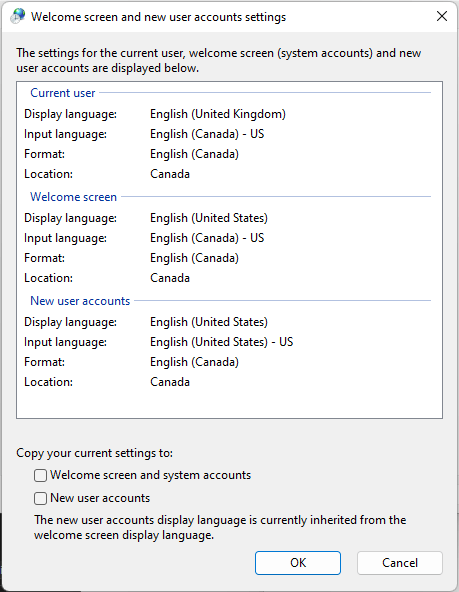Enable Welcome screen and system accounts checkbox
The image size is (459, 592).
point(40,475)
